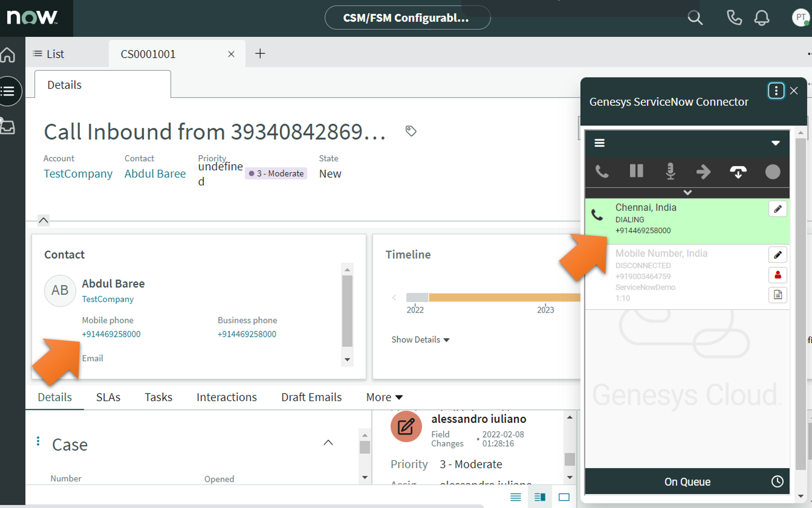
Task: Select the Chennai, India dialing interaction
Action: pos(687,221)
